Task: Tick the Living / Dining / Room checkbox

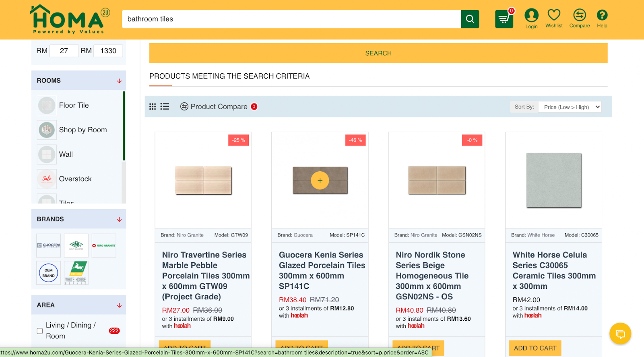Action: click(x=40, y=331)
